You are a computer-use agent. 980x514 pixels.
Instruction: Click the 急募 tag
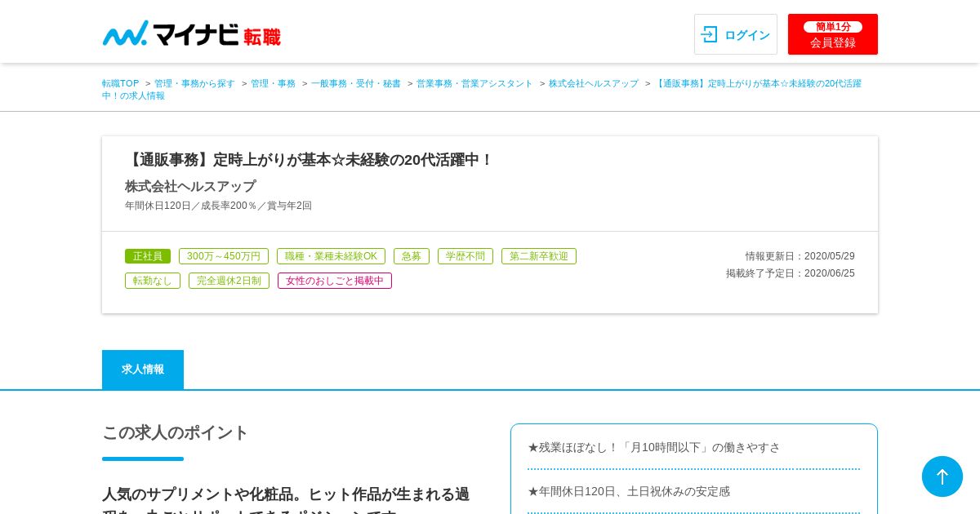click(412, 256)
